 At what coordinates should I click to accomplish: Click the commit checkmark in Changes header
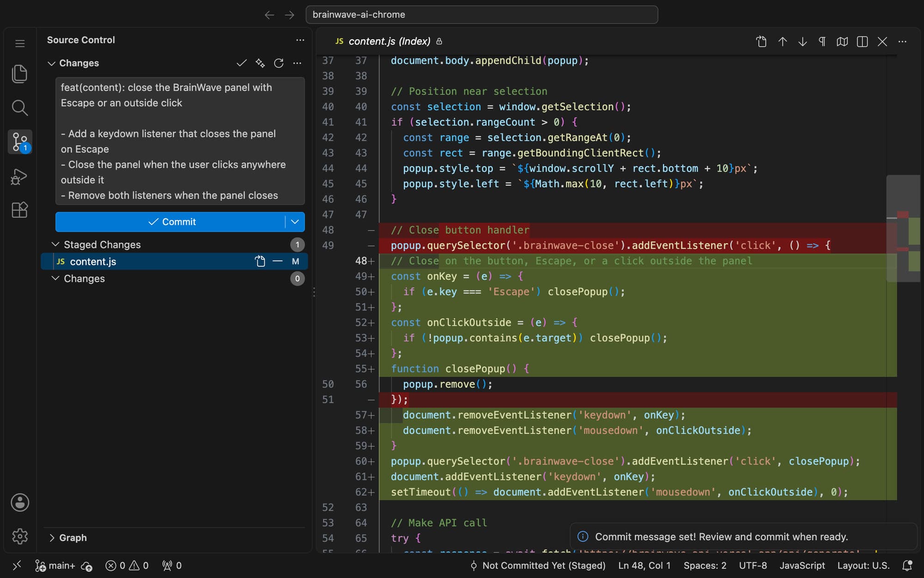(242, 63)
